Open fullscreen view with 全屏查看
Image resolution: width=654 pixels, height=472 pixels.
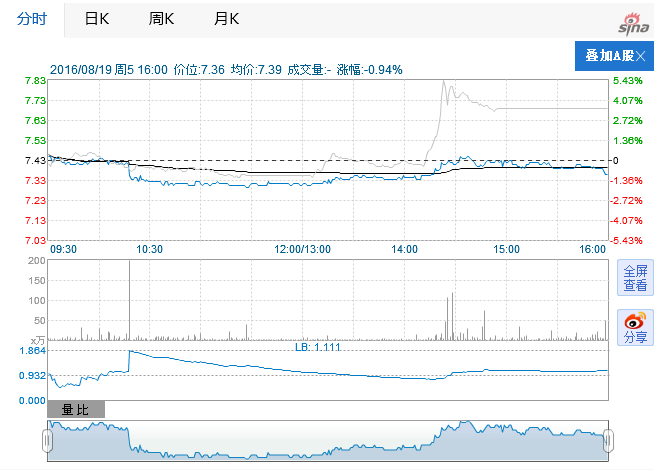635,278
